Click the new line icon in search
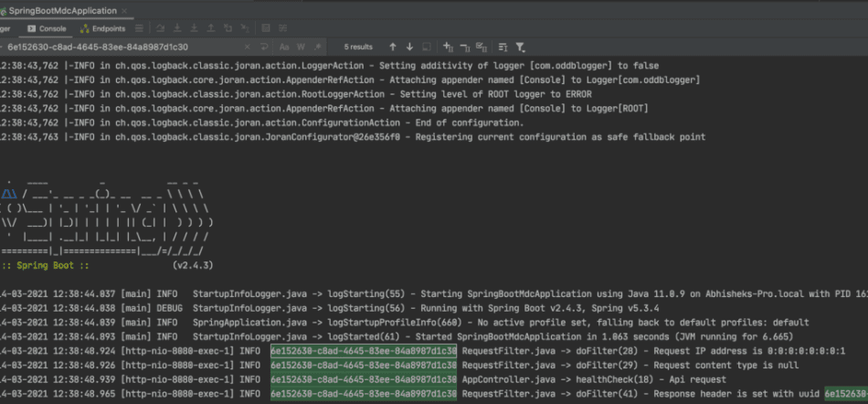The height and width of the screenshot is (404, 868). tap(264, 47)
